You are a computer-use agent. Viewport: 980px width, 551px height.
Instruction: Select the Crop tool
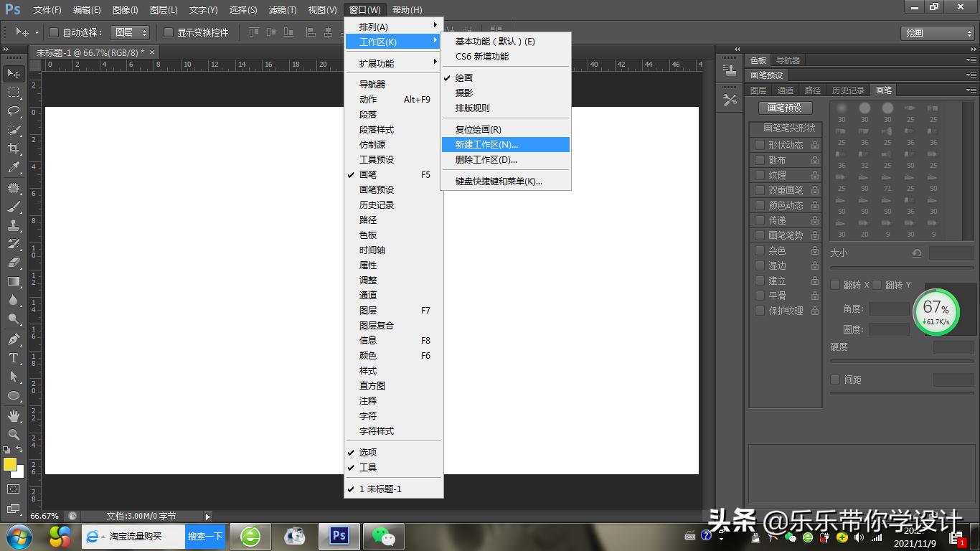point(14,149)
